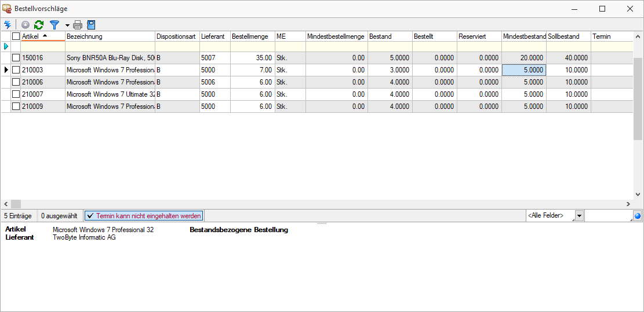
Task: Sort by the Artikel column header
Action: [x=43, y=36]
